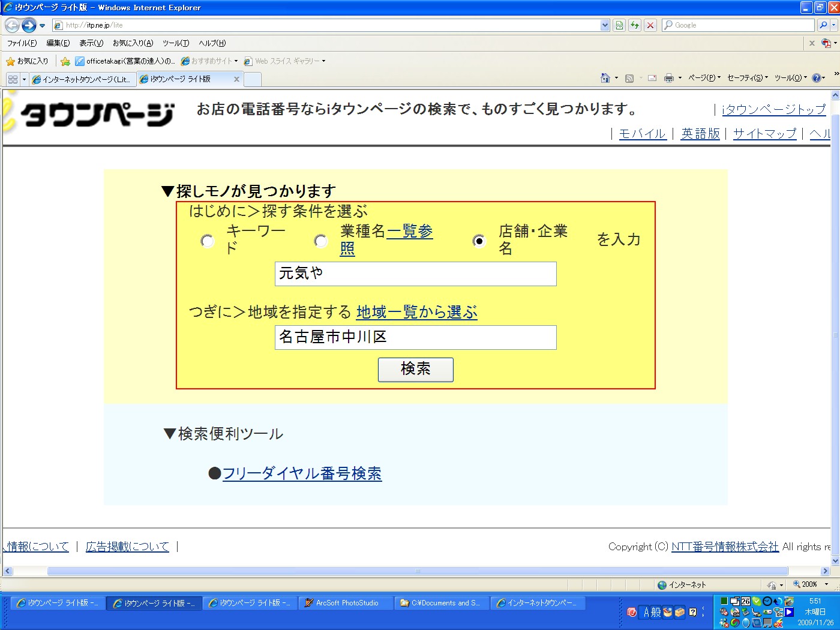Follow the iタウンページトップ link

click(x=774, y=109)
